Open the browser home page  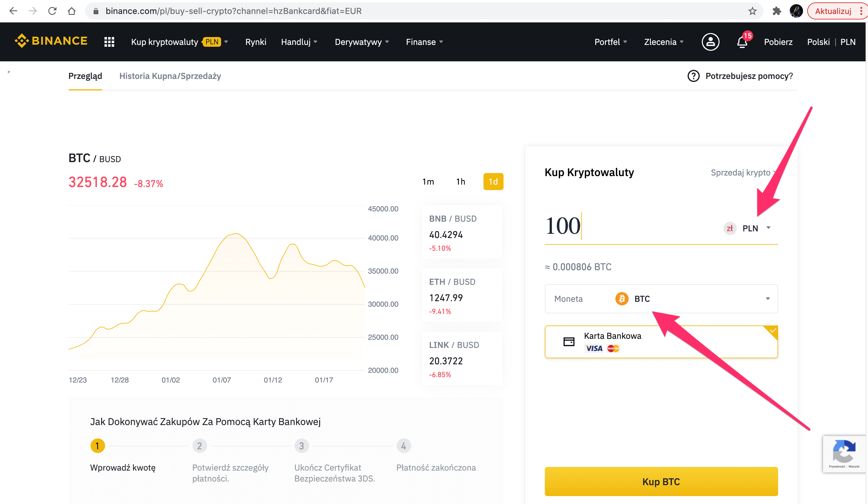click(x=72, y=11)
